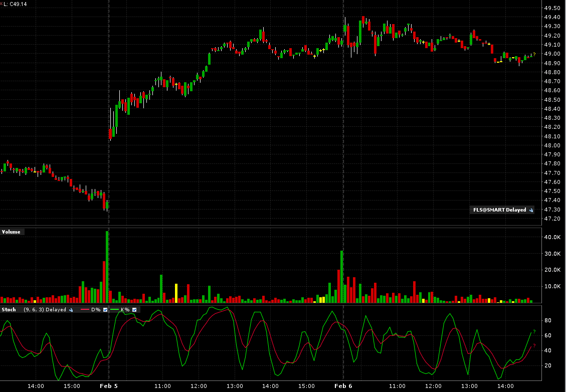Click the FLS@SMART Delayed label
The height and width of the screenshot is (392, 566).
[500, 210]
